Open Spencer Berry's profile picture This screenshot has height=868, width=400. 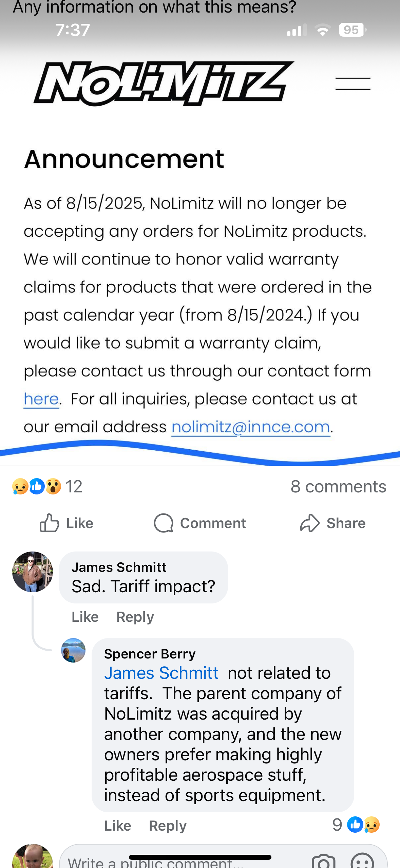73,650
